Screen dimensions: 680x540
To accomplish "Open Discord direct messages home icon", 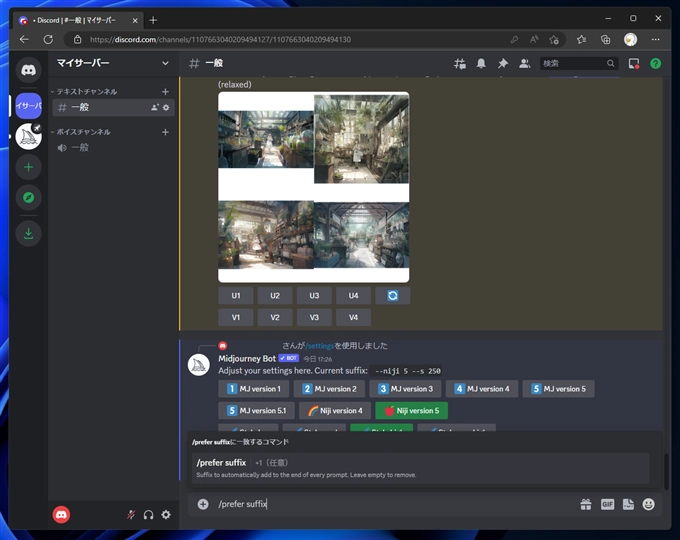I will 29,70.
